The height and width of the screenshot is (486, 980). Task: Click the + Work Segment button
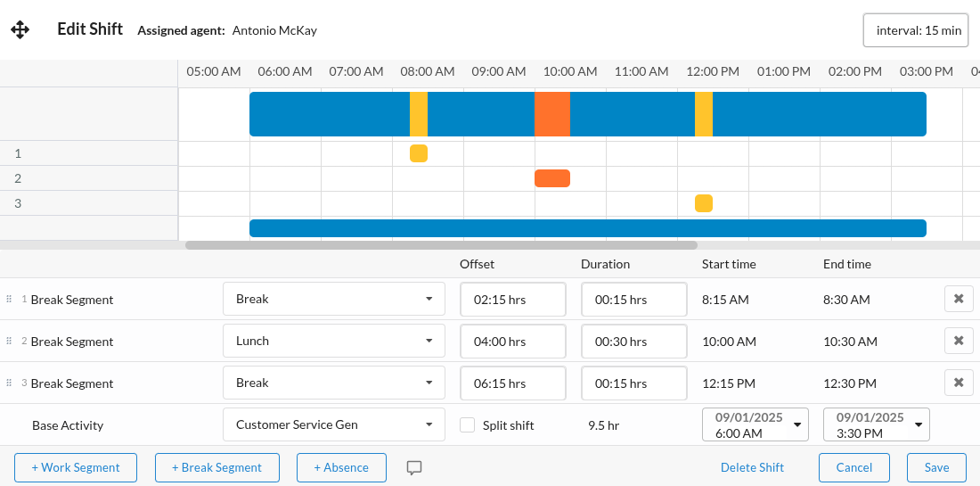click(x=75, y=468)
